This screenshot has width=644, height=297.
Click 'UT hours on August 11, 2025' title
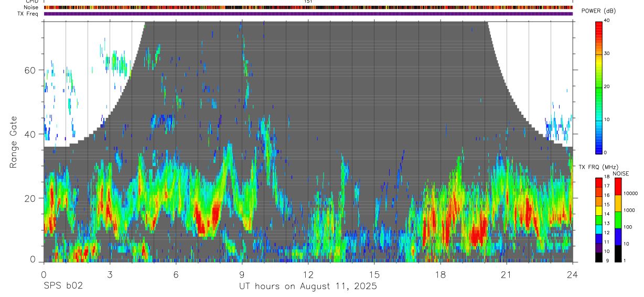(308, 286)
